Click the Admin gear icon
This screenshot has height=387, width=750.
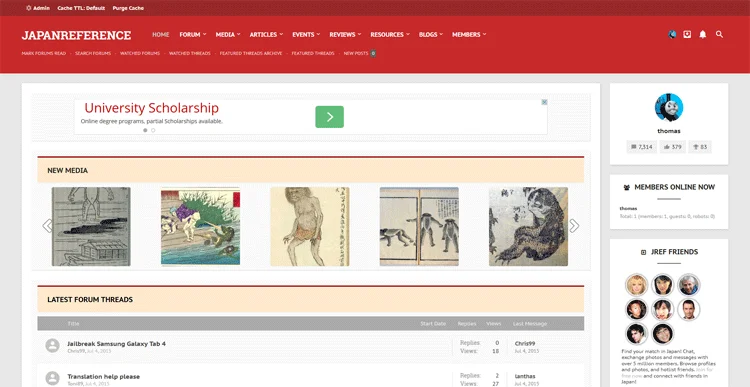(x=29, y=8)
